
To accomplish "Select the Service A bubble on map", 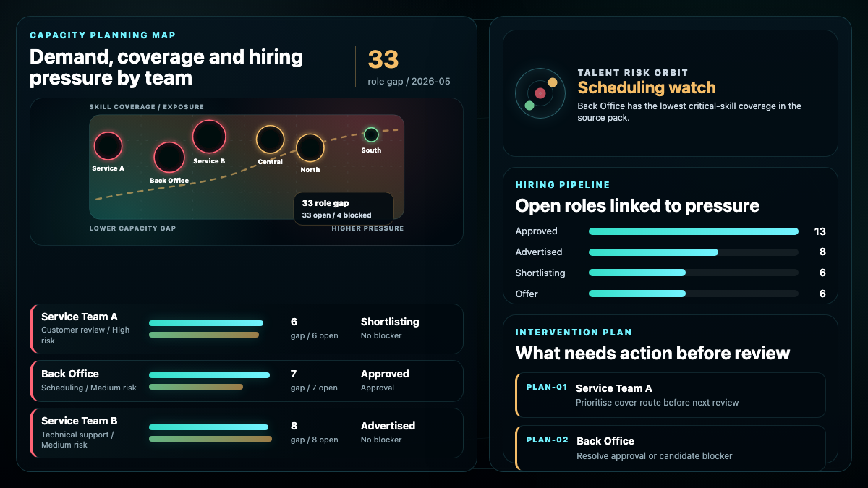I will 109,146.
